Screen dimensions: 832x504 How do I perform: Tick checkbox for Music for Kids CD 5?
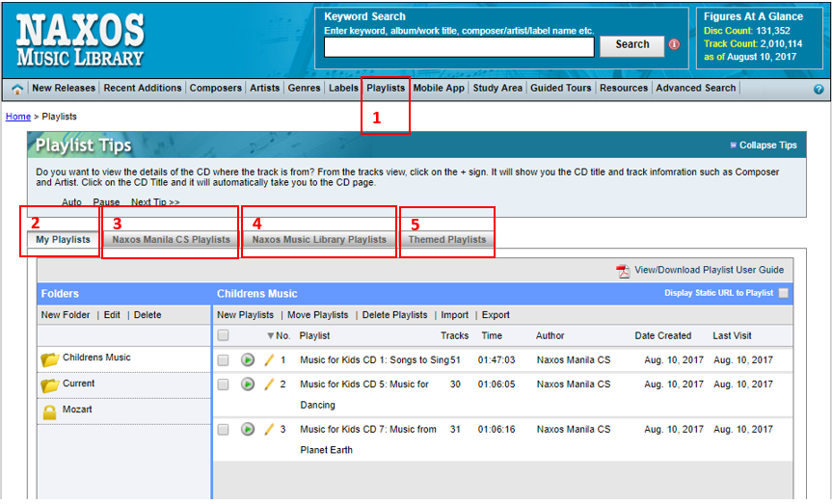tap(224, 385)
